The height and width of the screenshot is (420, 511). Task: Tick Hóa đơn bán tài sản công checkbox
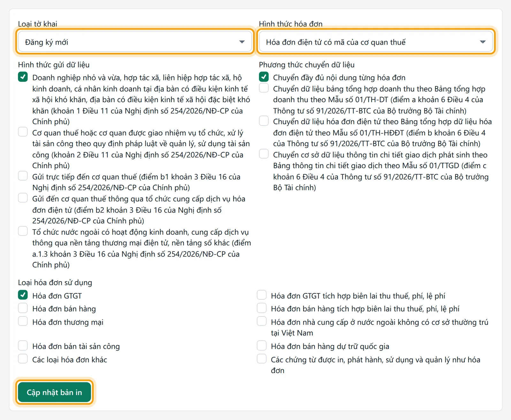coord(23,346)
